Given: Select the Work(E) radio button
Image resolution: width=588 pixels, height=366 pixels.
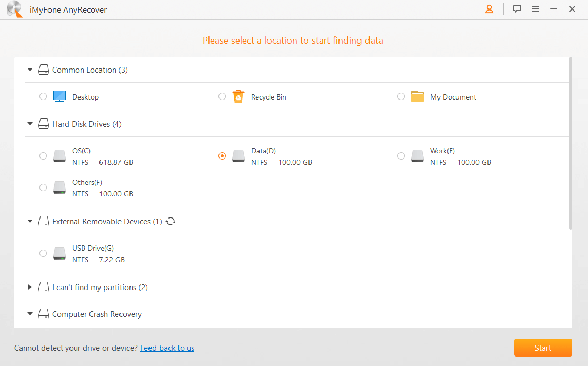Looking at the screenshot, I should (401, 156).
